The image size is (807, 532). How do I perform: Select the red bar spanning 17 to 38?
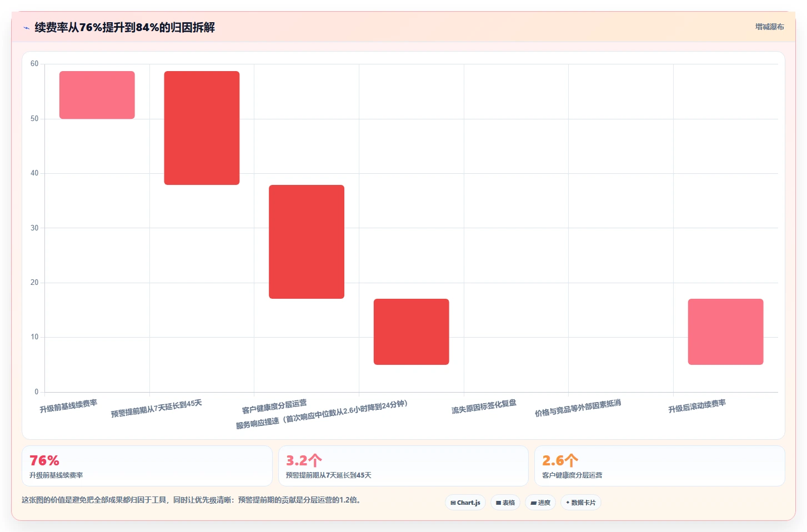pyautogui.click(x=307, y=242)
